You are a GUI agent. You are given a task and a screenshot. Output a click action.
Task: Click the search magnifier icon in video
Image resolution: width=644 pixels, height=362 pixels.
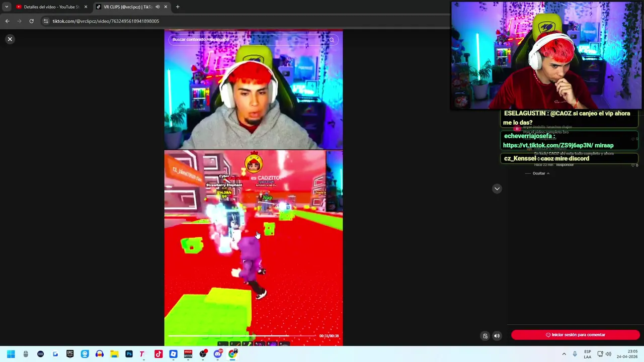(332, 40)
